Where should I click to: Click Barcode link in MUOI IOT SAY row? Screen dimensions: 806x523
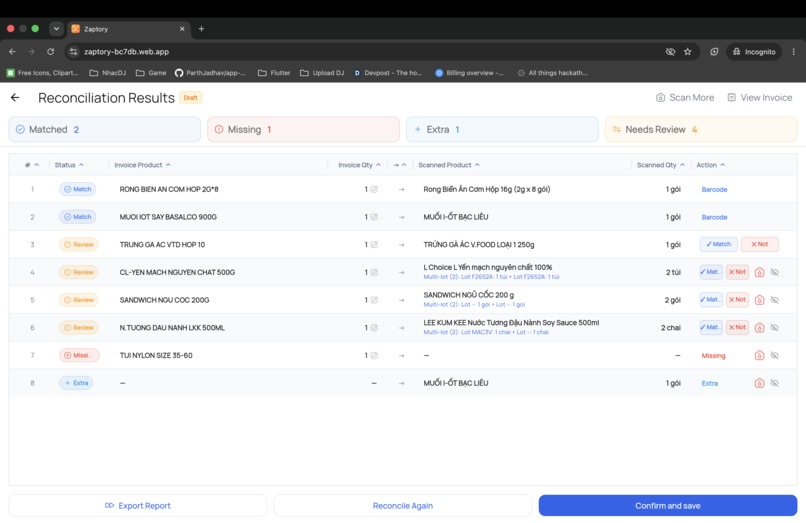pyautogui.click(x=714, y=217)
